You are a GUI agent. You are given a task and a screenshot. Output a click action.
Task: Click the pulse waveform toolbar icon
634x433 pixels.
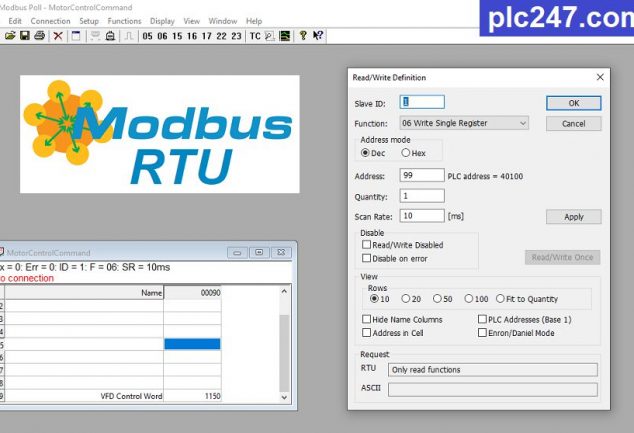[x=129, y=36]
